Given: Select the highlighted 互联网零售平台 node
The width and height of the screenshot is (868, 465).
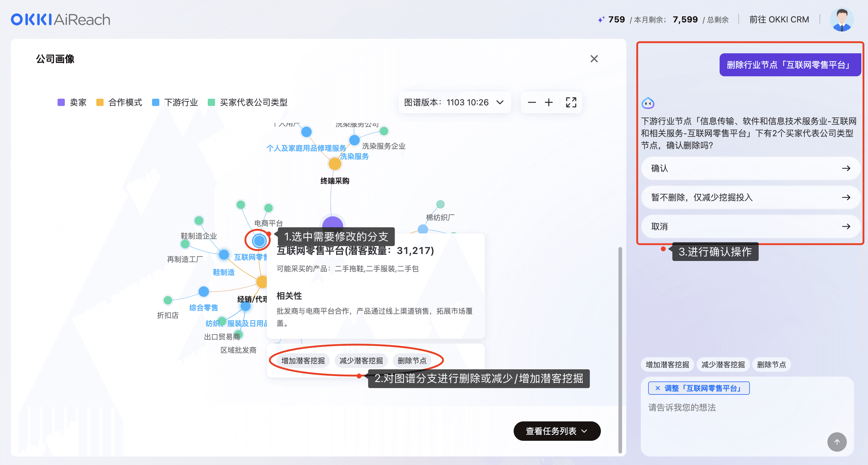Looking at the screenshot, I should [259, 240].
